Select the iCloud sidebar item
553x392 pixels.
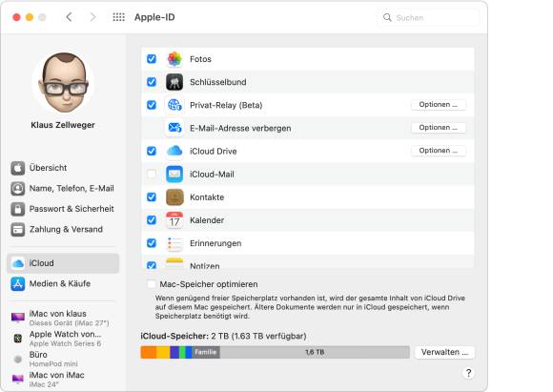tap(63, 263)
